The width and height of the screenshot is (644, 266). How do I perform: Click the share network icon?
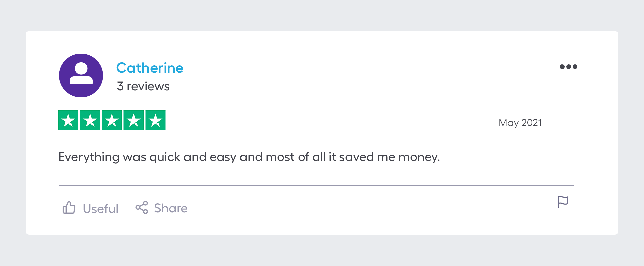click(x=142, y=208)
